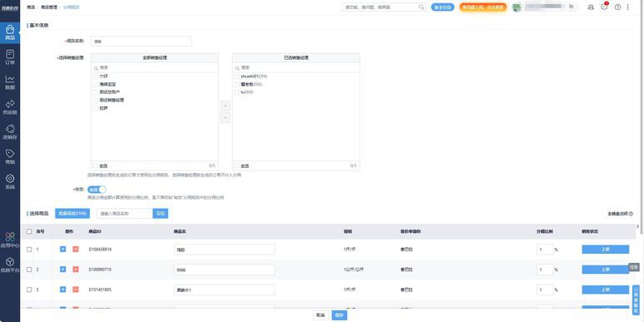This screenshot has width=644, height=322.
Task: Check the 全选 checkbox under the left manager list
Action: click(96, 166)
